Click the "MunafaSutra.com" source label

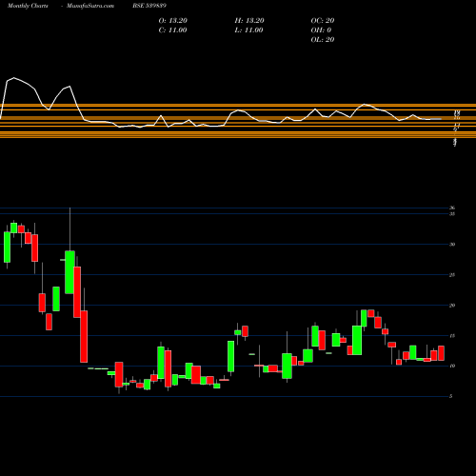(90, 6)
